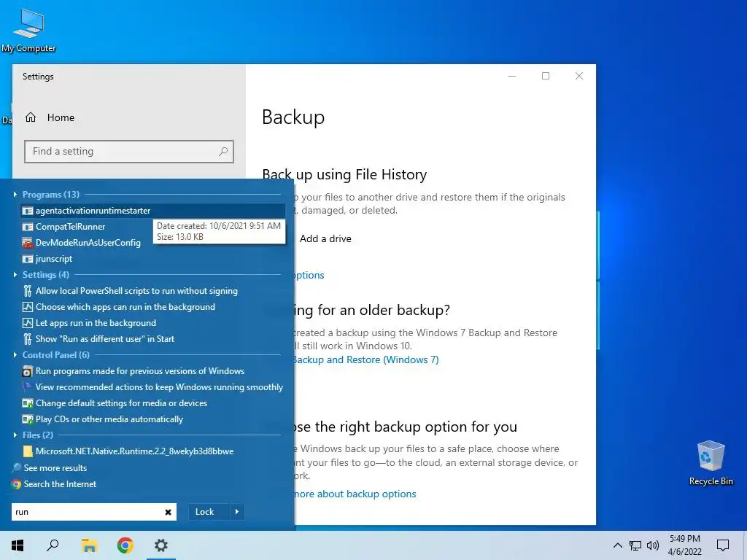Open taskbar search magnifier icon

pyautogui.click(x=53, y=545)
